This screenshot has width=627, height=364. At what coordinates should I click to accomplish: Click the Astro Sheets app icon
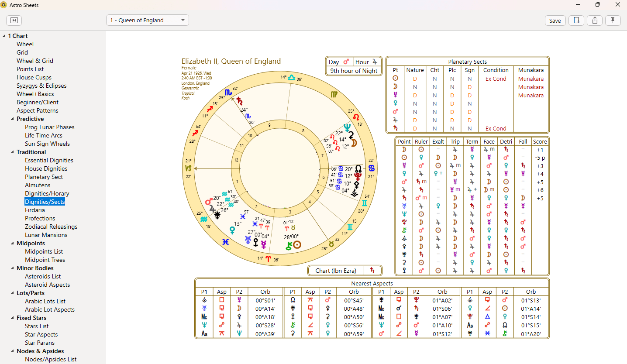click(x=3, y=5)
